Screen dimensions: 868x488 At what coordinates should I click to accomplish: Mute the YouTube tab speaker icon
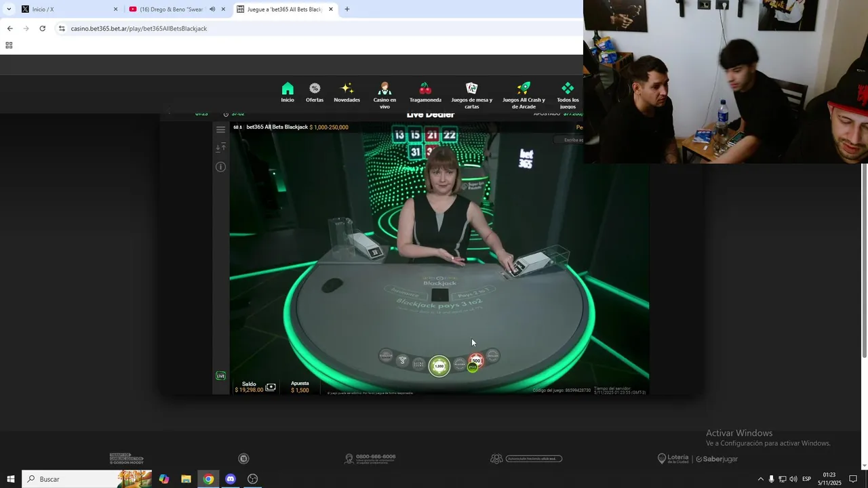click(212, 9)
